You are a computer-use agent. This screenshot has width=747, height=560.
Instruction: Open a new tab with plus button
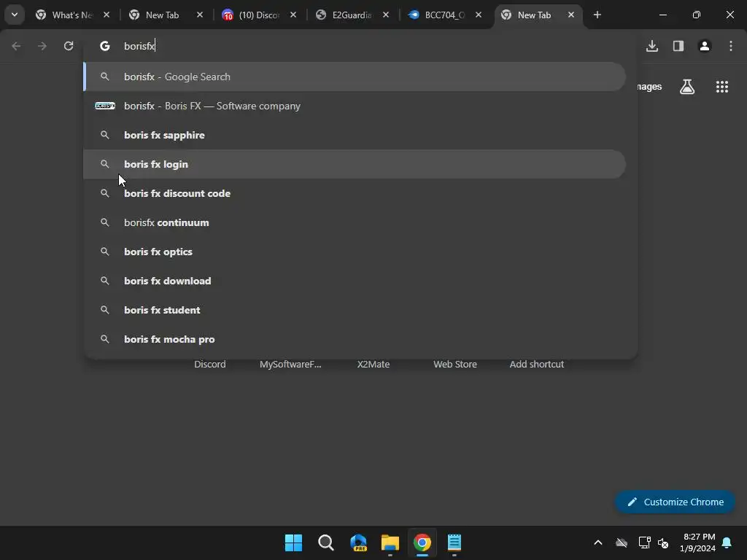pyautogui.click(x=597, y=15)
